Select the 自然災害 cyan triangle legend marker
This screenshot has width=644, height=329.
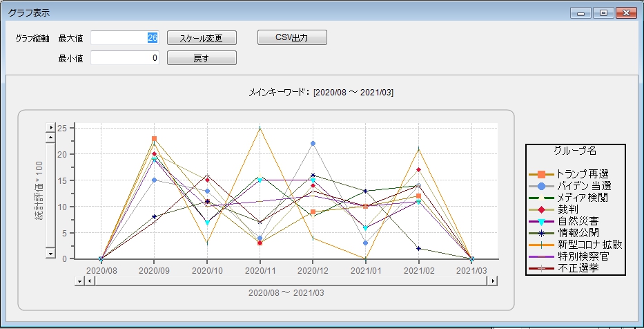[541, 221]
